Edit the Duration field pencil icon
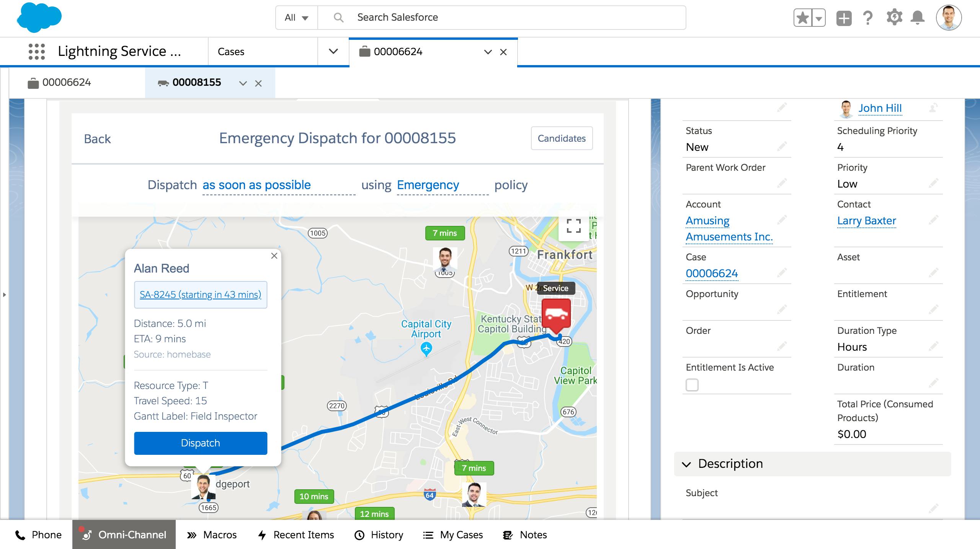The image size is (980, 549). coord(933,382)
